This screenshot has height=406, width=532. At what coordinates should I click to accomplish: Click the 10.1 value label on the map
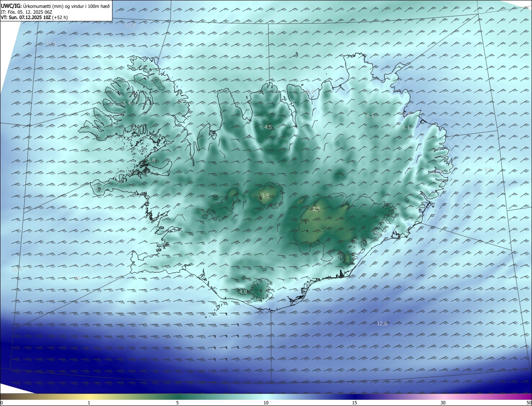(x=80, y=279)
